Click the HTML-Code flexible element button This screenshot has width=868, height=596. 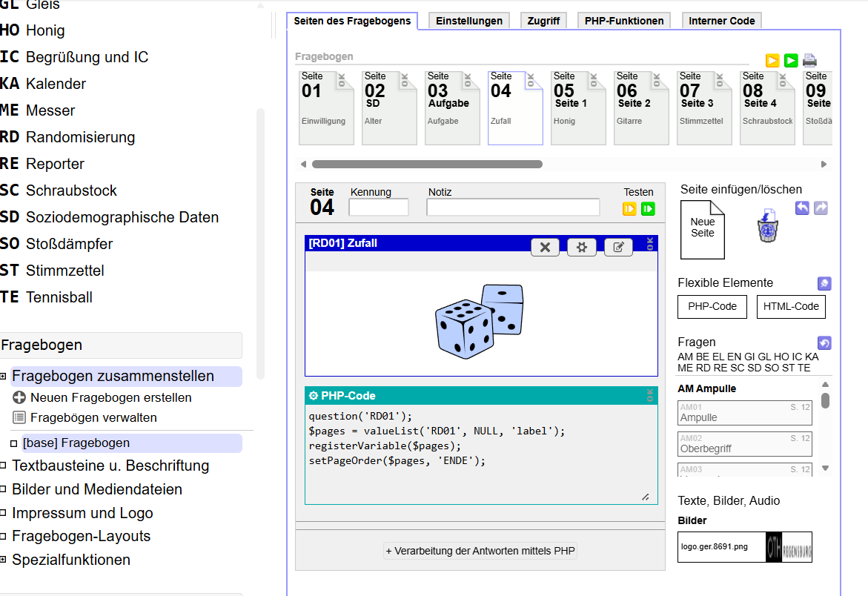pyautogui.click(x=791, y=306)
